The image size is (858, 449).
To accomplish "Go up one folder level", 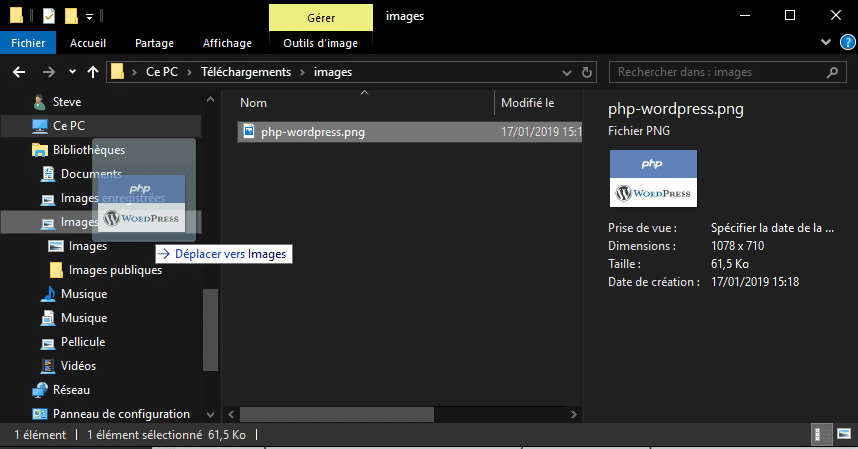I will [93, 72].
